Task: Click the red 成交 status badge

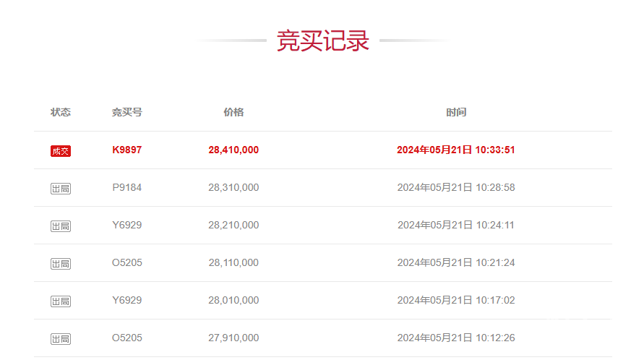Action: click(61, 150)
